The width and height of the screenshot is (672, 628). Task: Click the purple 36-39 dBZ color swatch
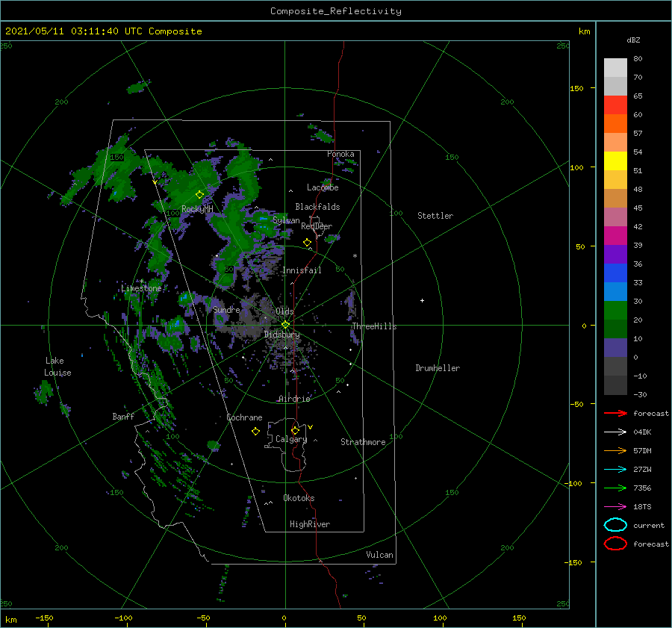(615, 255)
